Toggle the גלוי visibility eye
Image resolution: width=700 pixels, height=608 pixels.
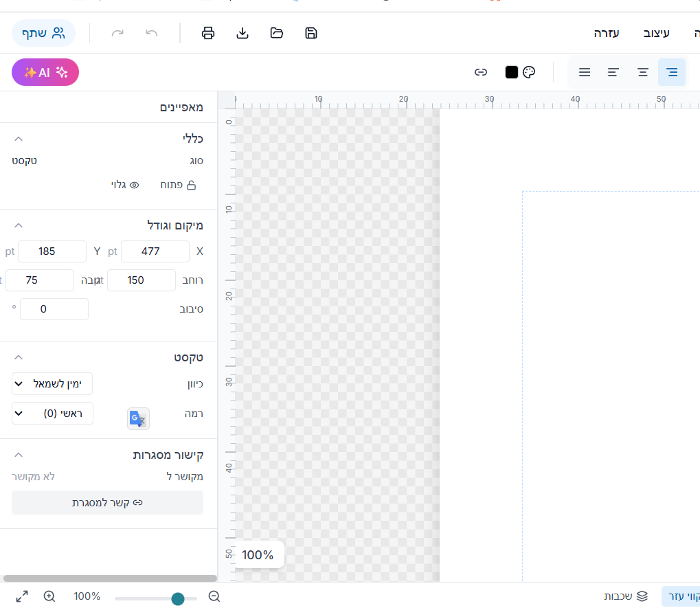[126, 185]
